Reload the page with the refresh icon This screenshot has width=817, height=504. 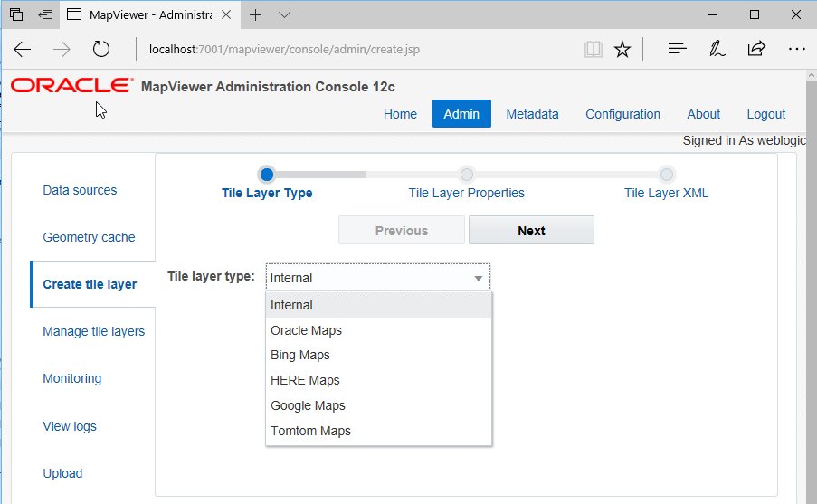click(101, 50)
